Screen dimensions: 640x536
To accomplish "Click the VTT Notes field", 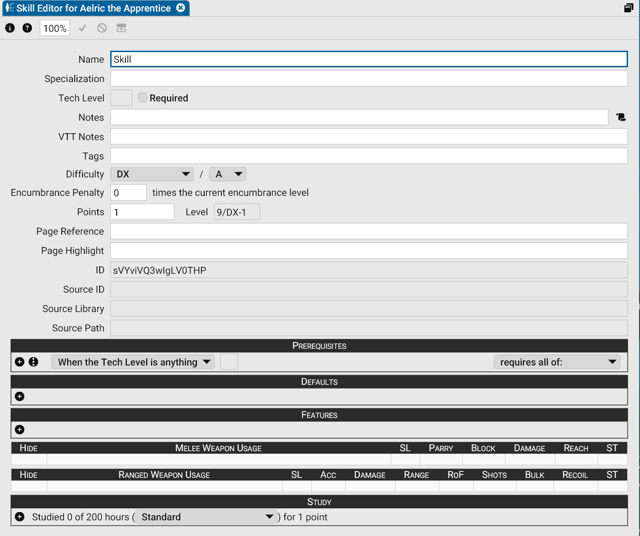I will tap(369, 136).
